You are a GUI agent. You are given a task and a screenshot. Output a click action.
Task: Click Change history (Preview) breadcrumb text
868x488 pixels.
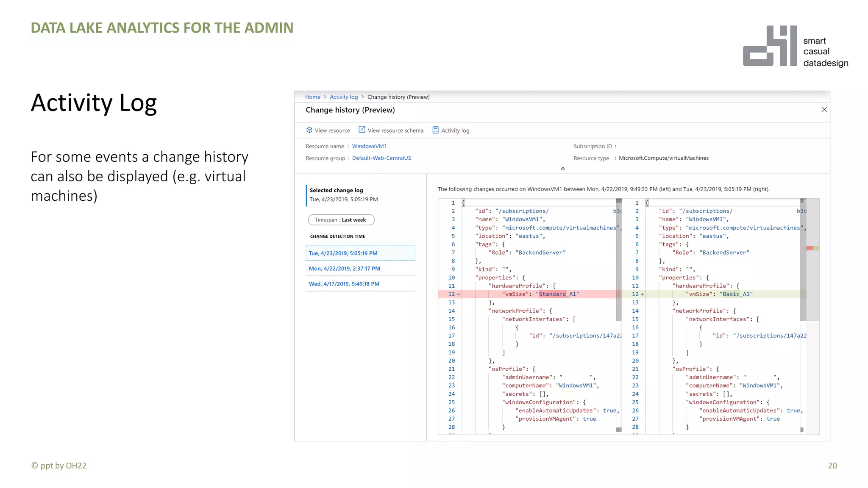(398, 97)
